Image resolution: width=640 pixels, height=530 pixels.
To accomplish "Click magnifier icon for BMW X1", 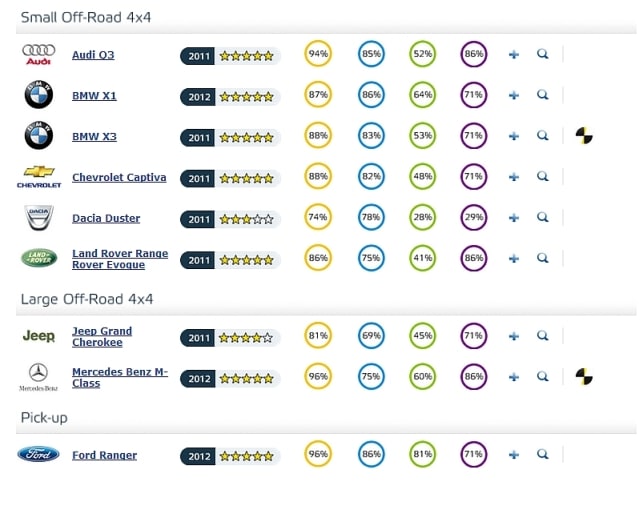I will [x=542, y=95].
